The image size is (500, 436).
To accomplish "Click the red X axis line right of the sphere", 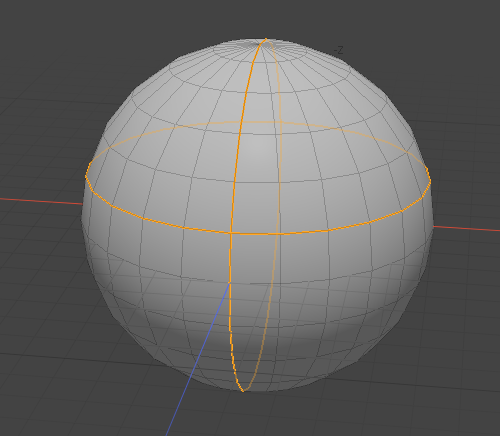I will (467, 228).
